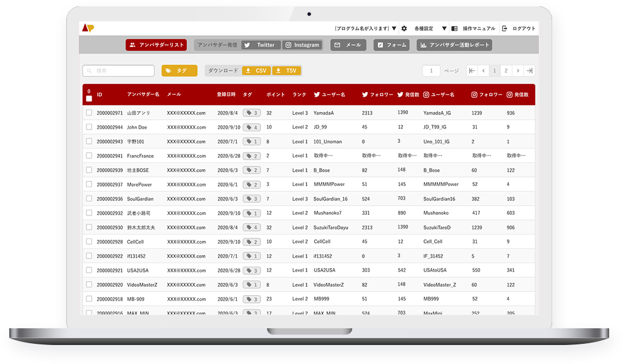Switch to アンバサダー活動レポート tab
The image size is (623, 364).
coord(454,45)
